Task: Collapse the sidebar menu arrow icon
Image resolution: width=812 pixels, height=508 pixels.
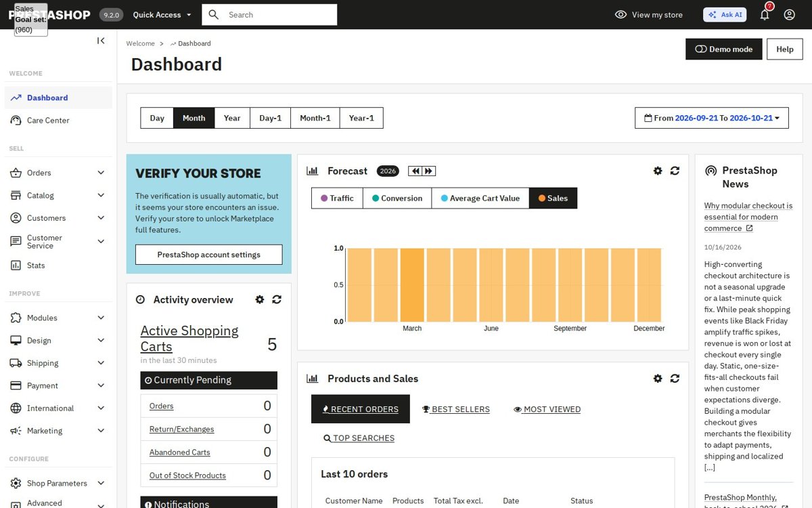Action: coord(101,41)
